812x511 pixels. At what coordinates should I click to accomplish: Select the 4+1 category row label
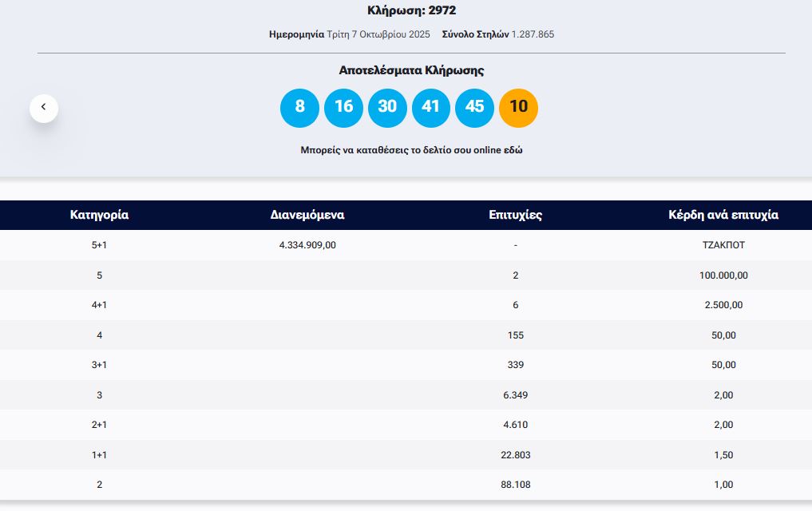99,305
